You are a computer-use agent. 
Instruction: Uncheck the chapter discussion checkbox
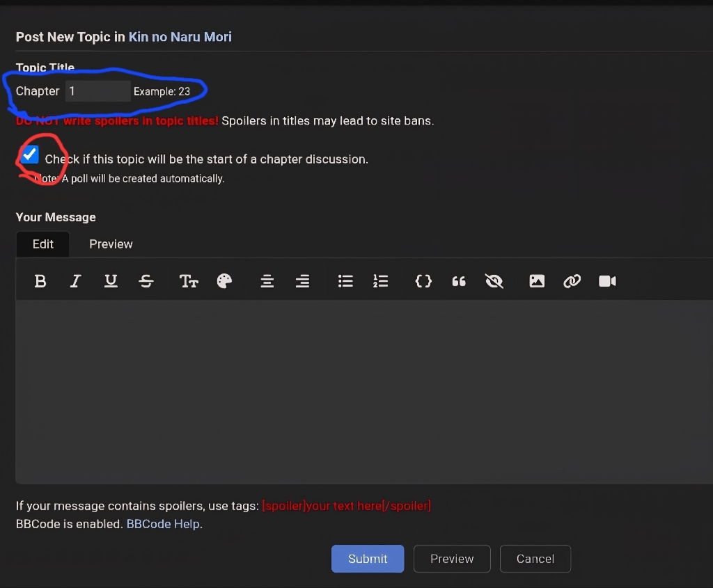30,155
